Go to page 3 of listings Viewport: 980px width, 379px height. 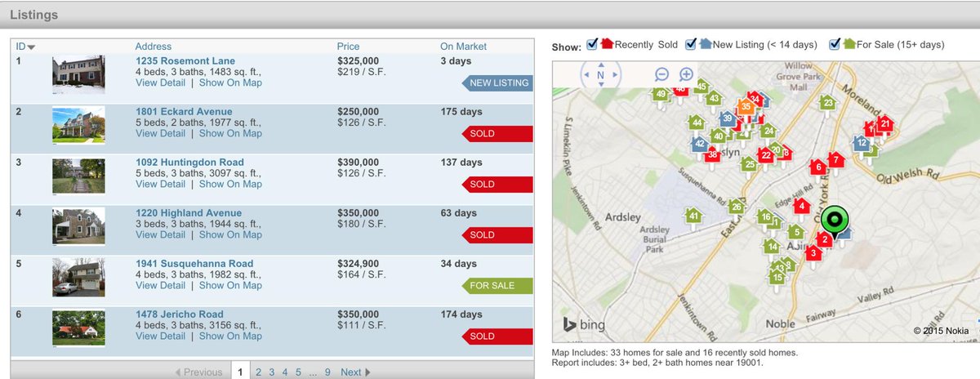(272, 372)
